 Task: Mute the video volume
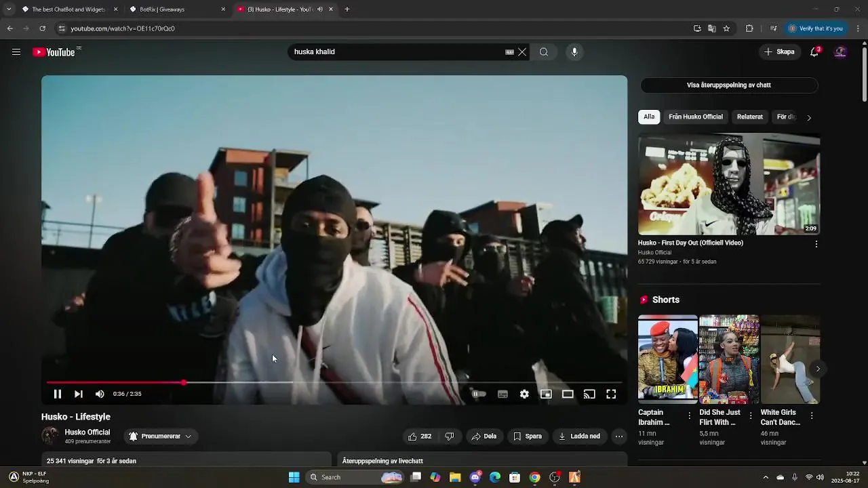click(x=100, y=394)
